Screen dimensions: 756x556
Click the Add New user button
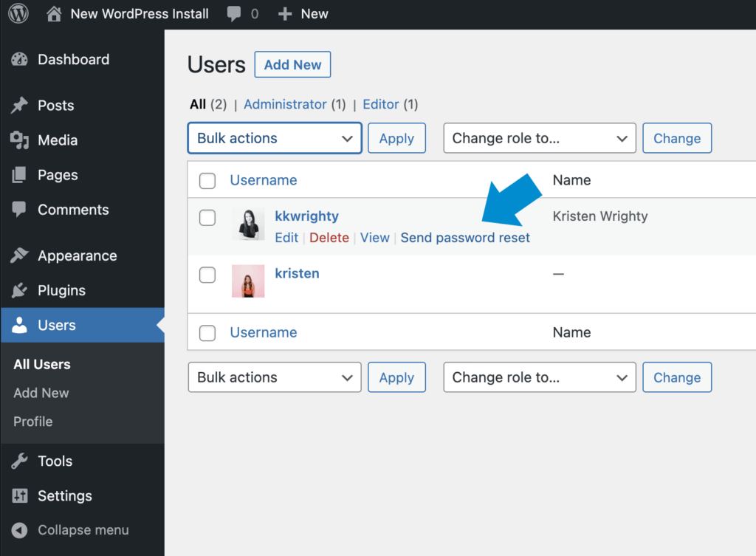292,64
